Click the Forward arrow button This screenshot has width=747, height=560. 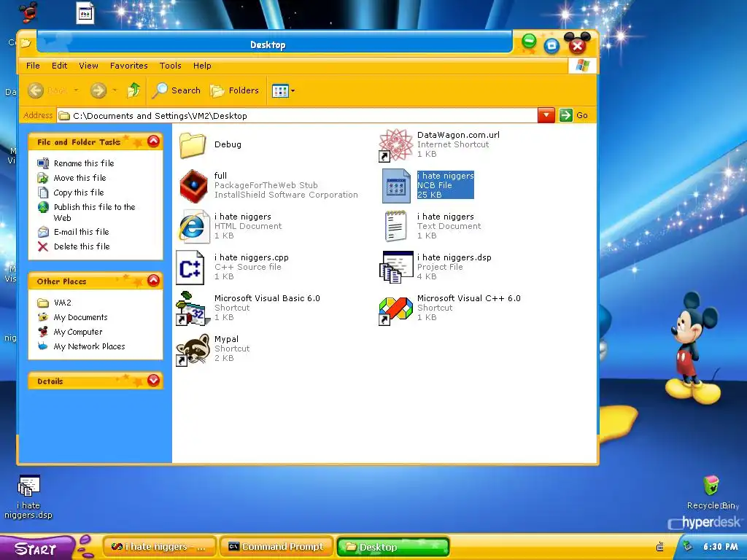click(98, 90)
